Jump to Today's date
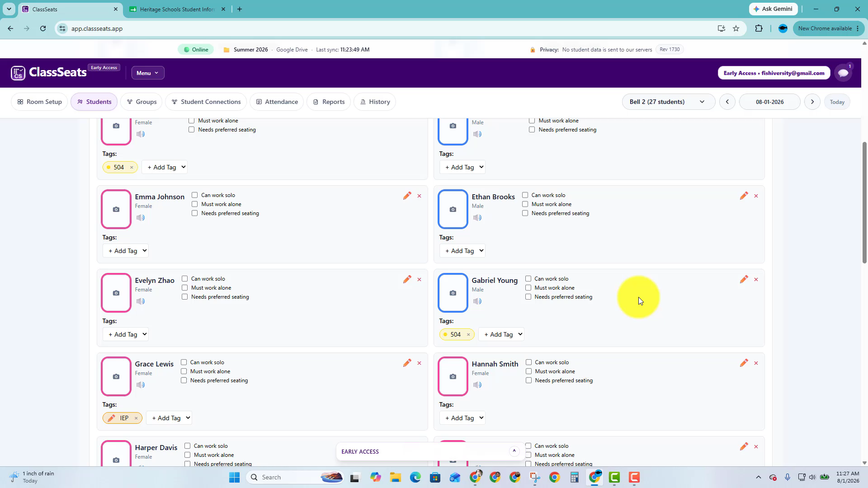This screenshot has width=868, height=488. click(x=837, y=102)
